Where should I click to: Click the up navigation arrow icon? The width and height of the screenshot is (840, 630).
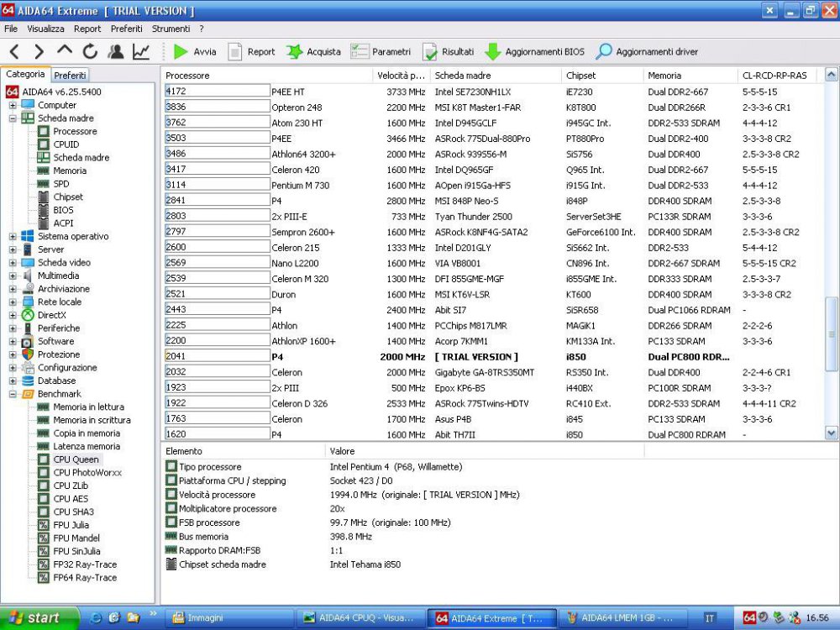(x=65, y=52)
